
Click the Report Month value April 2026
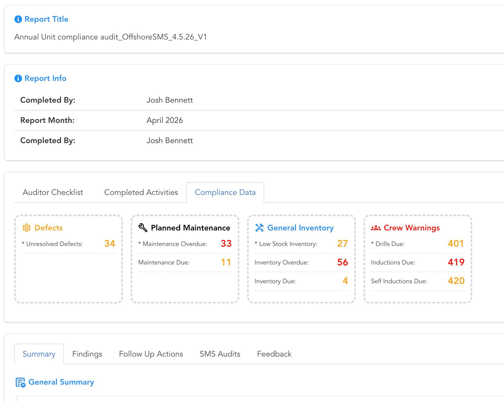tap(164, 120)
